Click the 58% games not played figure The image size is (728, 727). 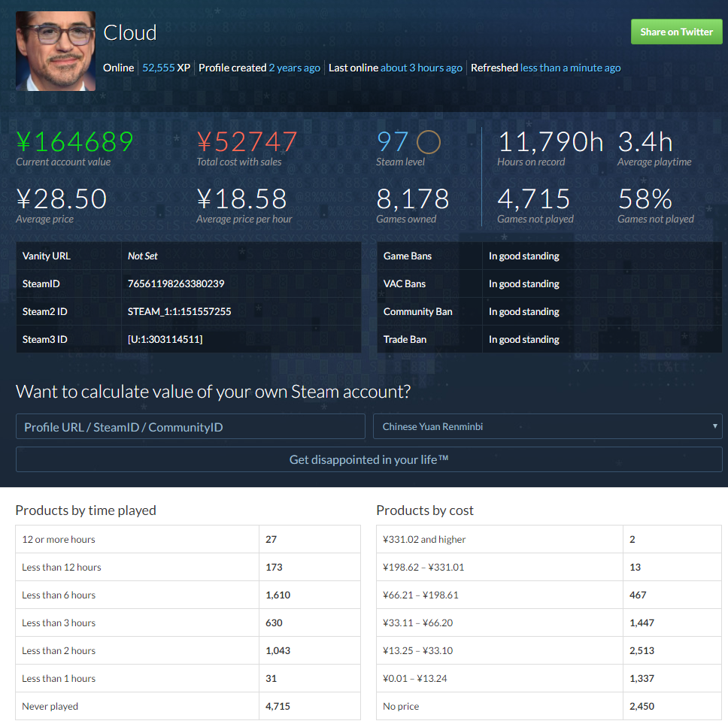point(645,198)
